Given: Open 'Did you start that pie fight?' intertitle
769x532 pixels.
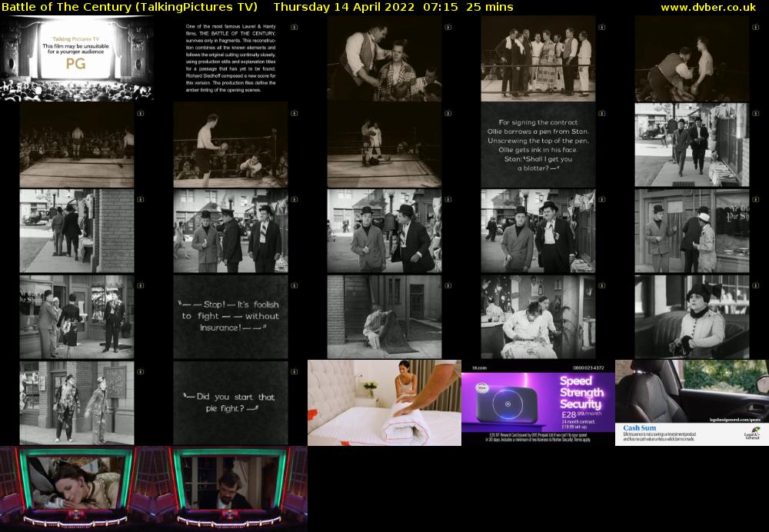Looking at the screenshot, I should click(x=231, y=403).
